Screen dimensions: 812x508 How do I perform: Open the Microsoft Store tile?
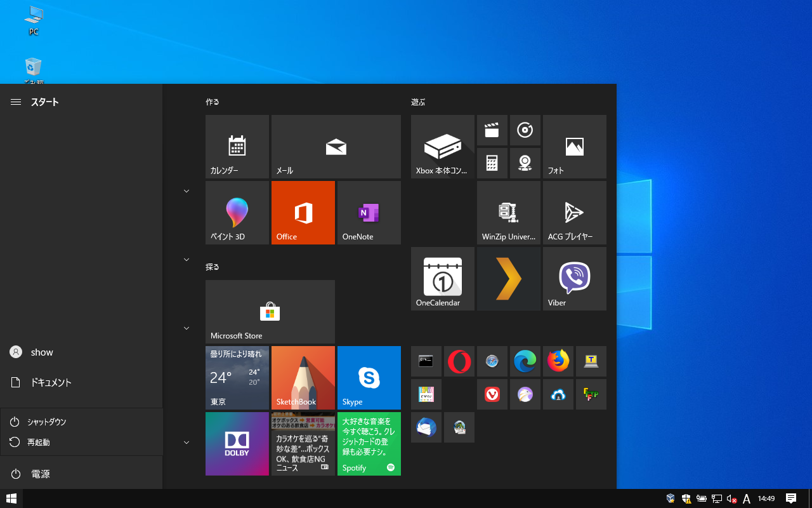coord(270,312)
